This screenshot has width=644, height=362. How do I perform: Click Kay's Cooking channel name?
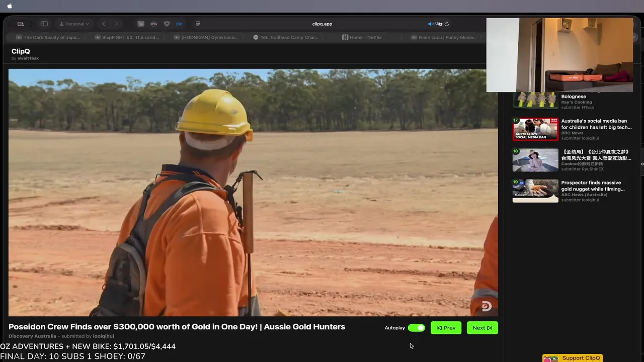coord(577,102)
